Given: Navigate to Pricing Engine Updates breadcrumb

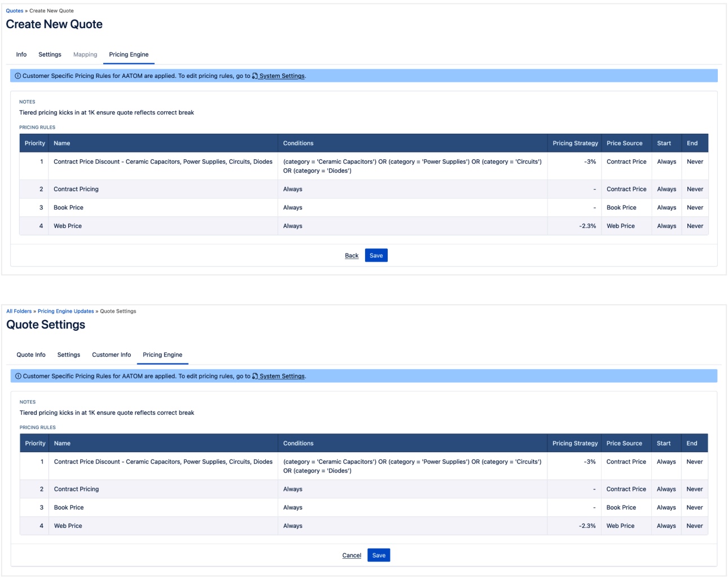Looking at the screenshot, I should coord(65,311).
